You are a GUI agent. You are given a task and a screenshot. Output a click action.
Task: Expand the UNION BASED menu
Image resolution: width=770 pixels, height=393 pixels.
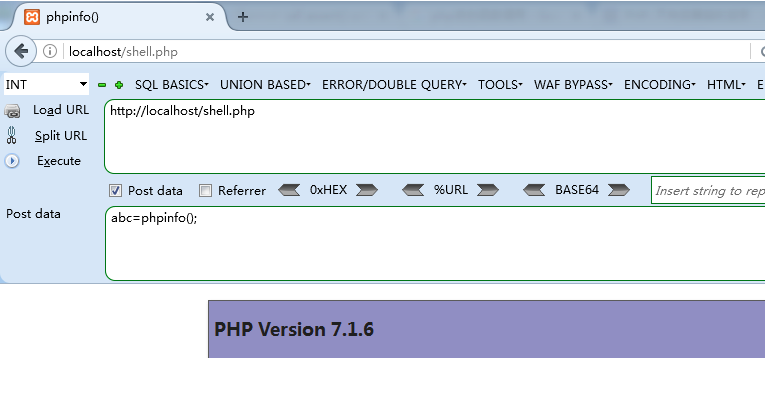coord(265,85)
